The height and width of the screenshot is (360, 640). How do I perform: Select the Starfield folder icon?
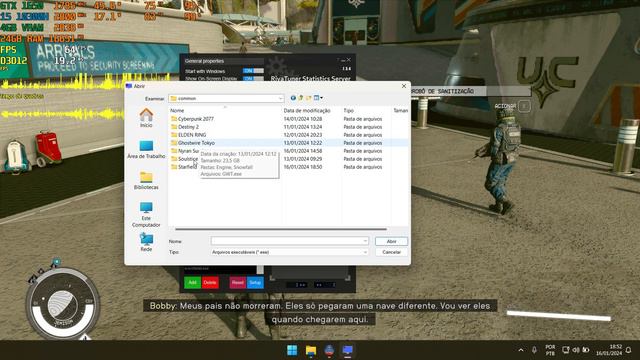coord(174,167)
